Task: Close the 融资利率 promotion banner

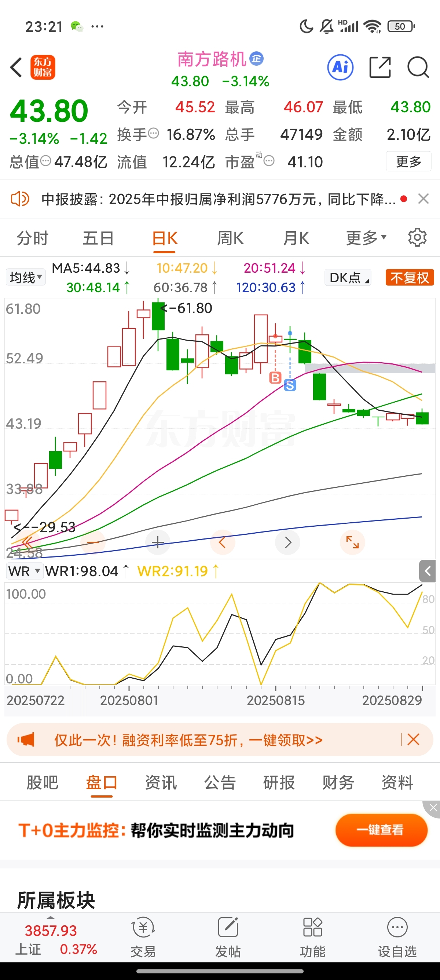Action: tap(413, 740)
